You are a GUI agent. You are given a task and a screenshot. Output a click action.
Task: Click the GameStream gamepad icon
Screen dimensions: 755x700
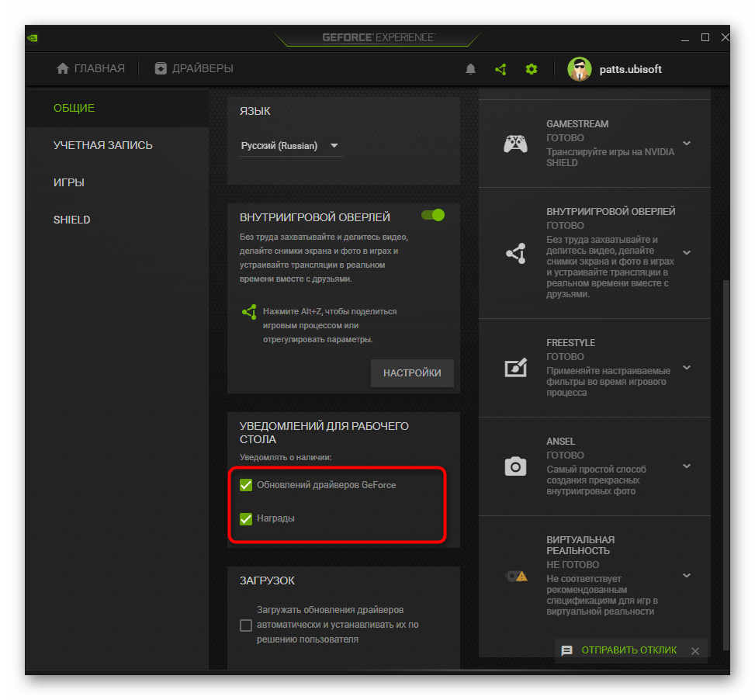click(515, 144)
